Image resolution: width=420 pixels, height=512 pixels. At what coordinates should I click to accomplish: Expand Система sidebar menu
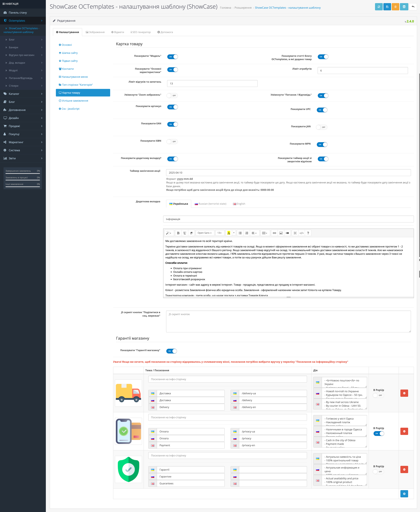coord(23,150)
